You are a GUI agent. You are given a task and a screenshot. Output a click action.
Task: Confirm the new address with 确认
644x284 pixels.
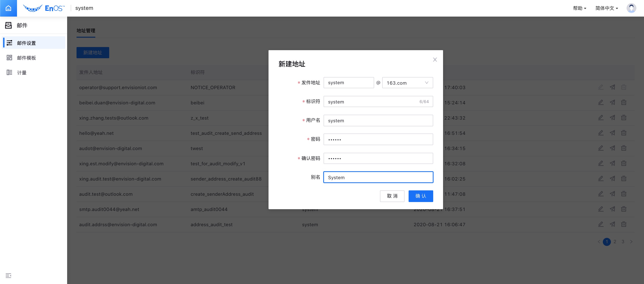420,196
